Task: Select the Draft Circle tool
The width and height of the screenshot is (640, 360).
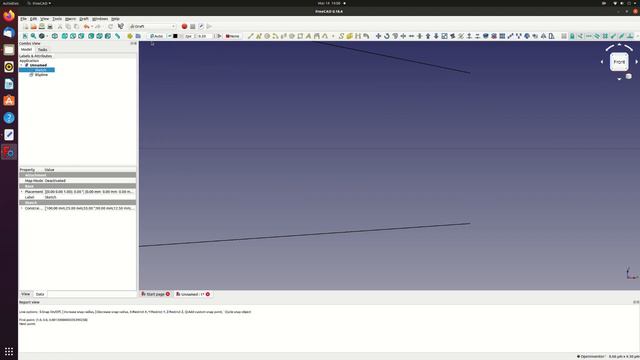Action: click(267, 36)
